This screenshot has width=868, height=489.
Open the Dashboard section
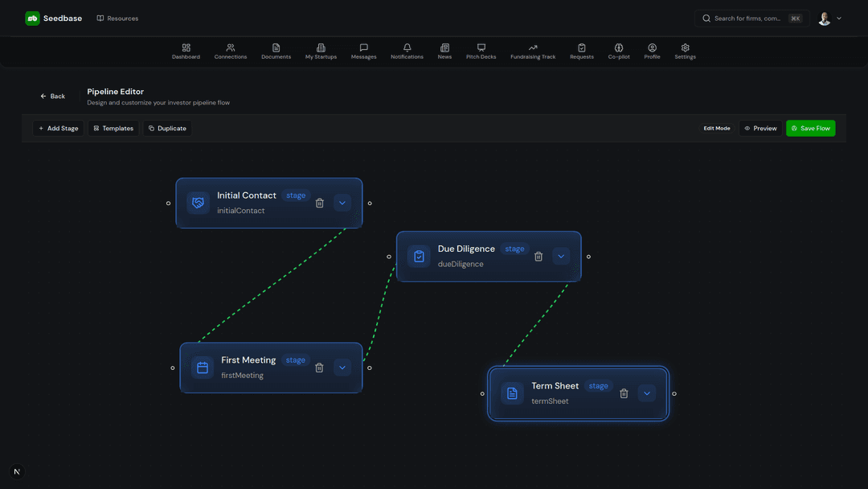186,51
